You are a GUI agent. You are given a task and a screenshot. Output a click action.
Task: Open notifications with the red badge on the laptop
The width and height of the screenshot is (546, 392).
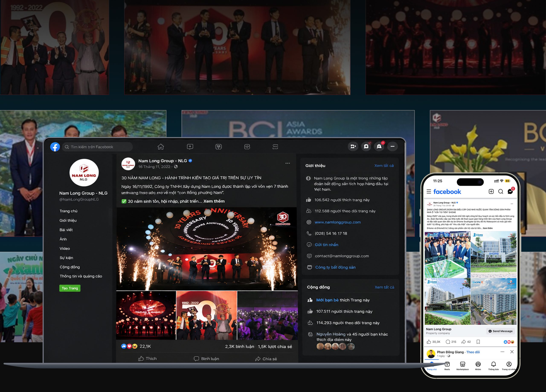pos(379,146)
